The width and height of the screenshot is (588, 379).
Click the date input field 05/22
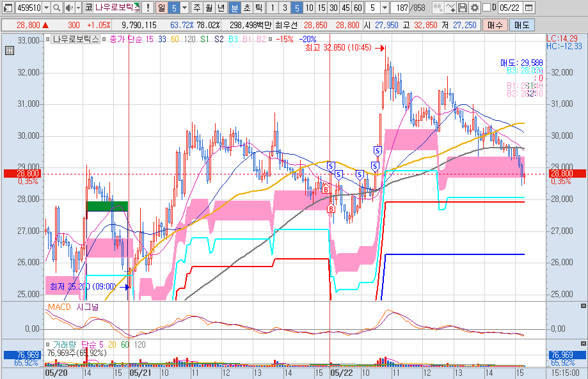pyautogui.click(x=510, y=8)
